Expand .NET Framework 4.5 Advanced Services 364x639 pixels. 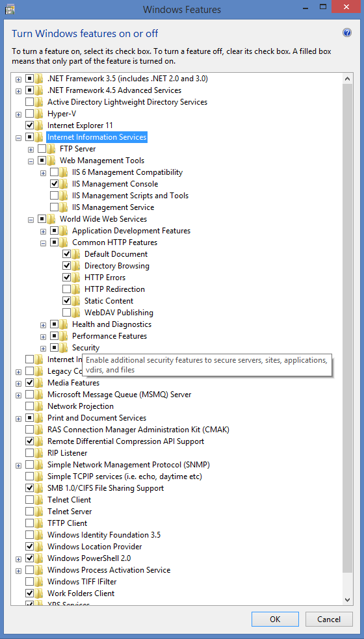pyautogui.click(x=18, y=90)
